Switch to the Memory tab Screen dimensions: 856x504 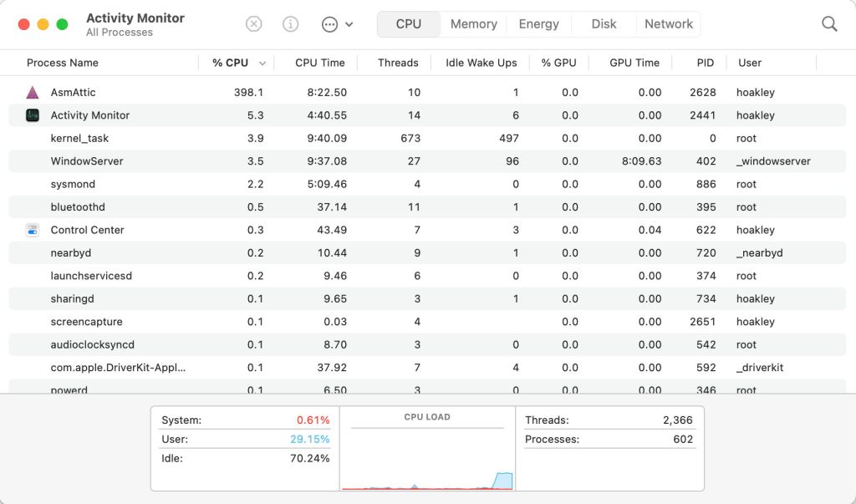tap(474, 24)
